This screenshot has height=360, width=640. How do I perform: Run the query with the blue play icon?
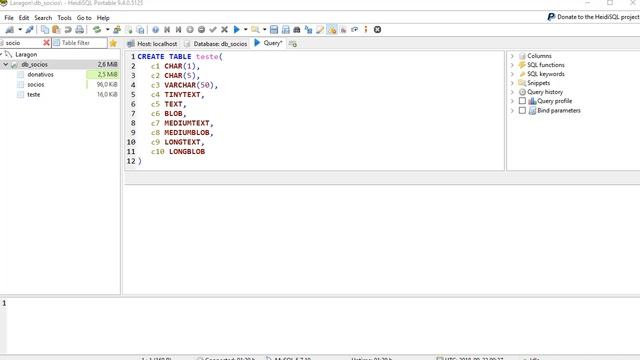click(236, 30)
